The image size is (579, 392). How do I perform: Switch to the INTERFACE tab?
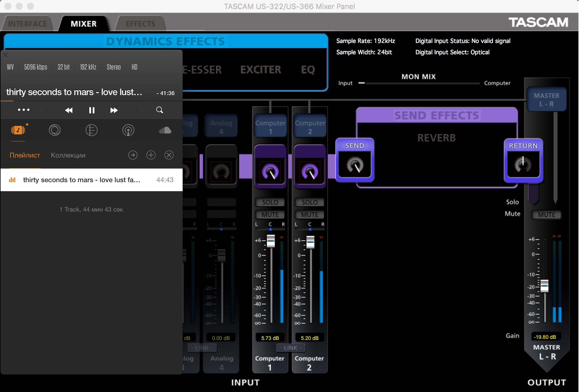[x=27, y=24]
